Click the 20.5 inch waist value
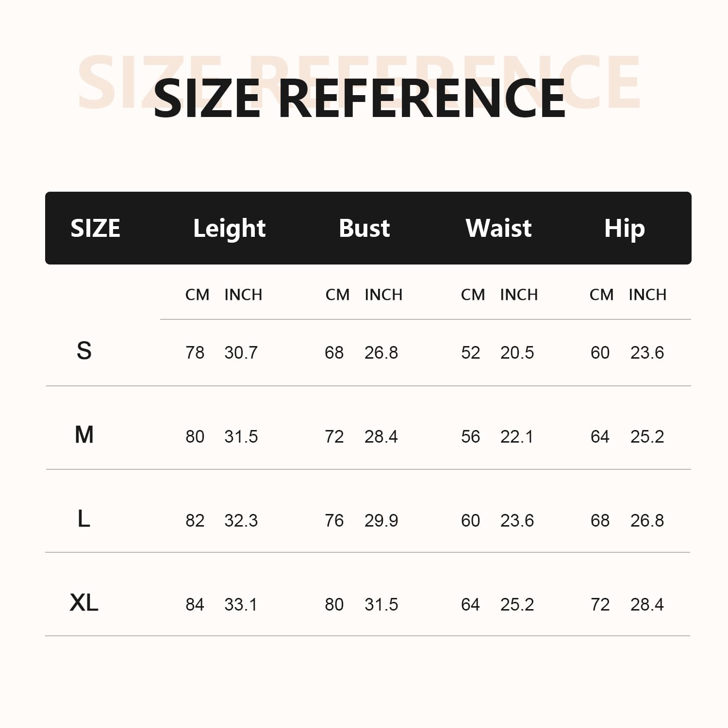The width and height of the screenshot is (728, 728). point(517,353)
